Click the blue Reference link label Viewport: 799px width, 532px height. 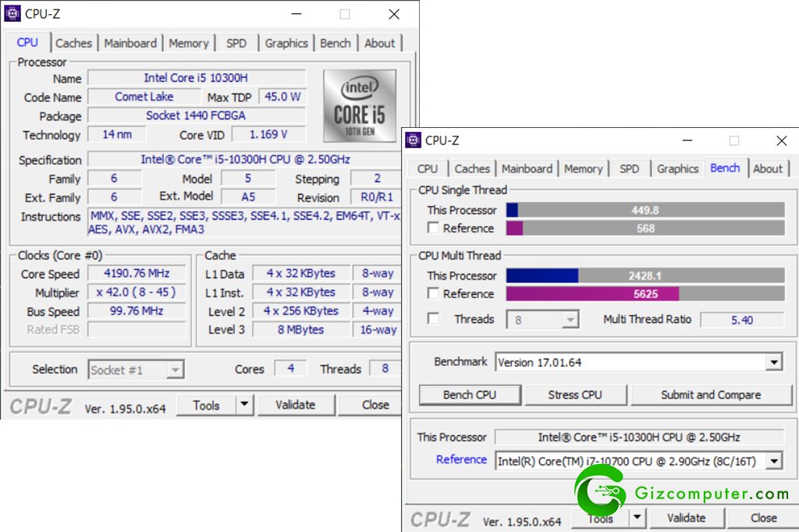(462, 459)
